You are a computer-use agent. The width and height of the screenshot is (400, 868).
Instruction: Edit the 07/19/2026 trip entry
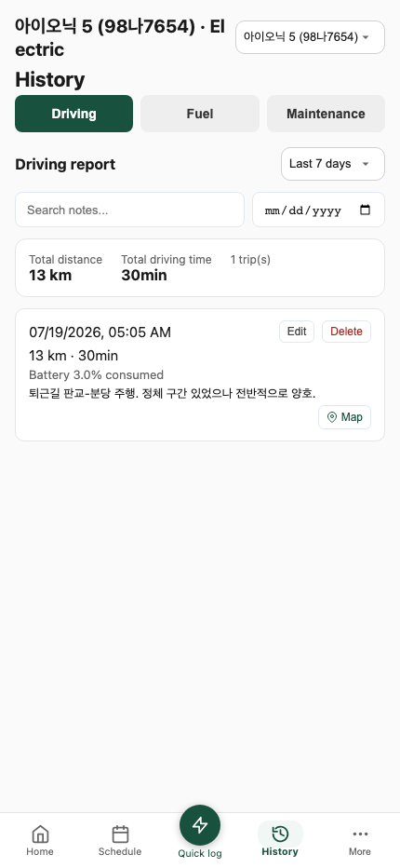(297, 332)
